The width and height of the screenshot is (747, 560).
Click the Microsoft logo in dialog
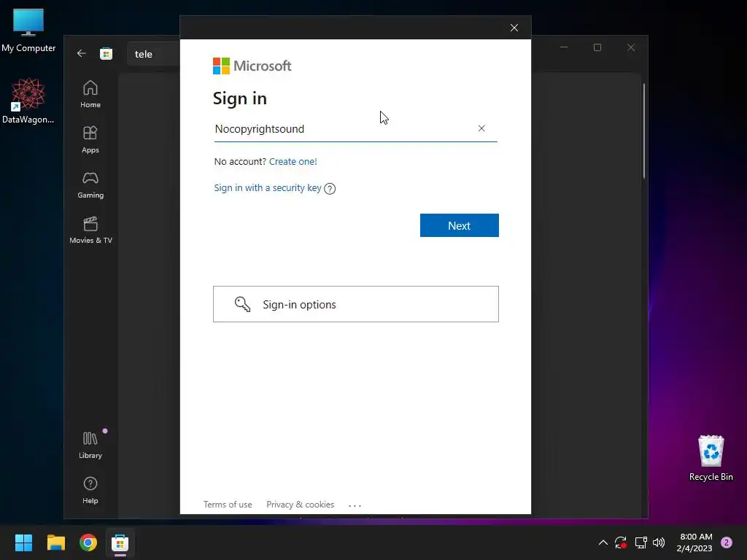pyautogui.click(x=252, y=66)
